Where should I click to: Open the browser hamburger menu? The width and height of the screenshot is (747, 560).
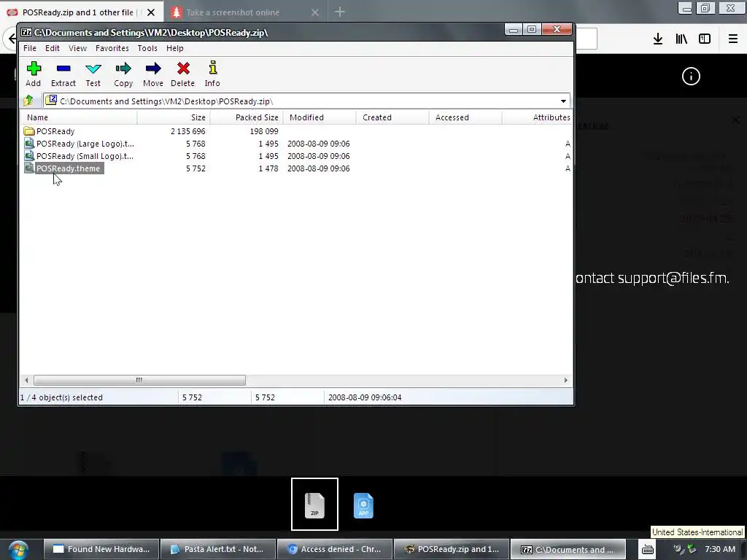click(733, 39)
